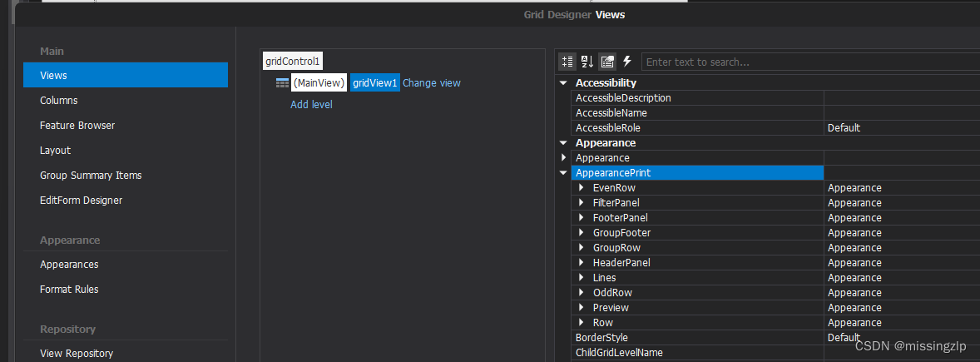Image resolution: width=980 pixels, height=362 pixels.
Task: Click the HeaderPanel Appearance value
Action: click(x=854, y=263)
